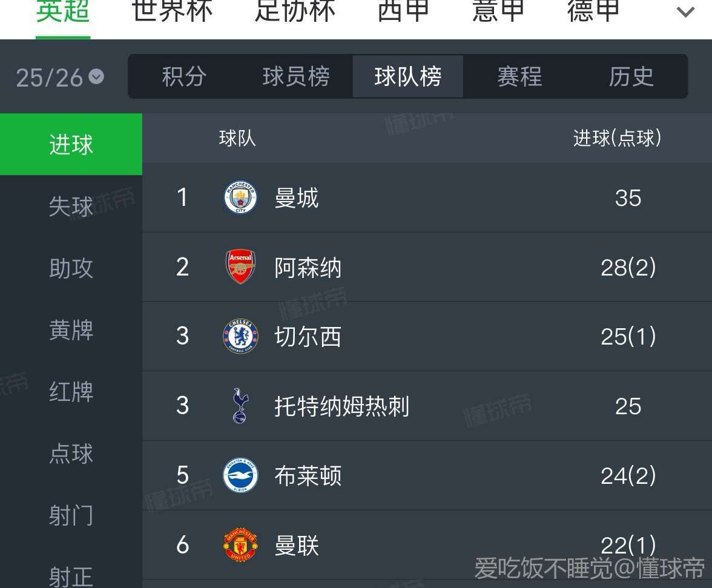Image resolution: width=712 pixels, height=588 pixels.
Task: Open the 25/26 season dropdown
Action: click(59, 77)
